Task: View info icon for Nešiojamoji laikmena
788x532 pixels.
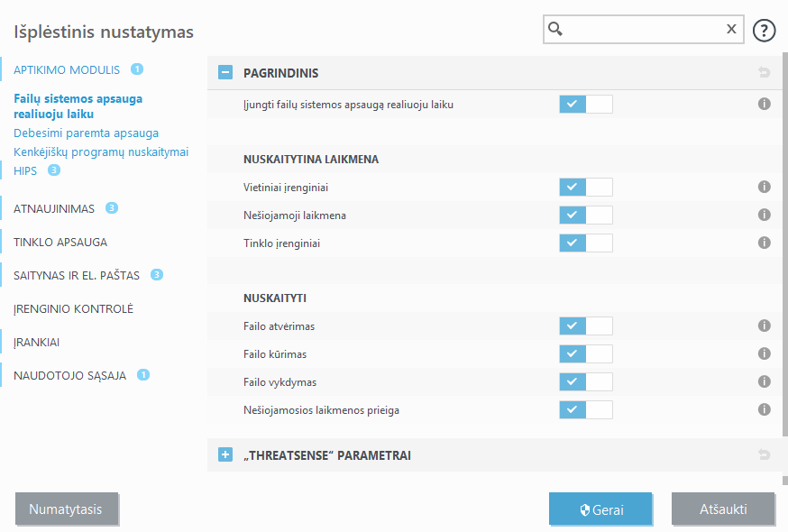Action: (765, 215)
